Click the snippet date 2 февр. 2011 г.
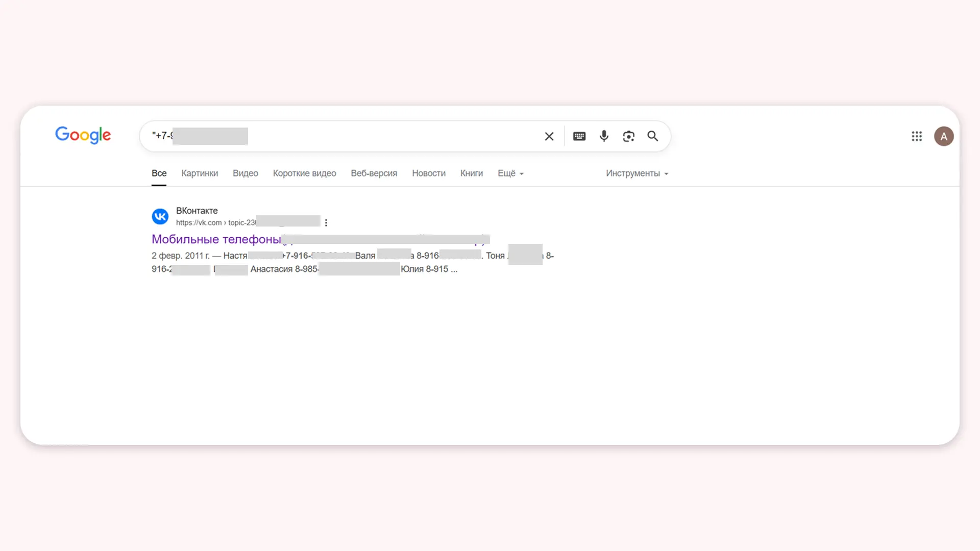 181,256
